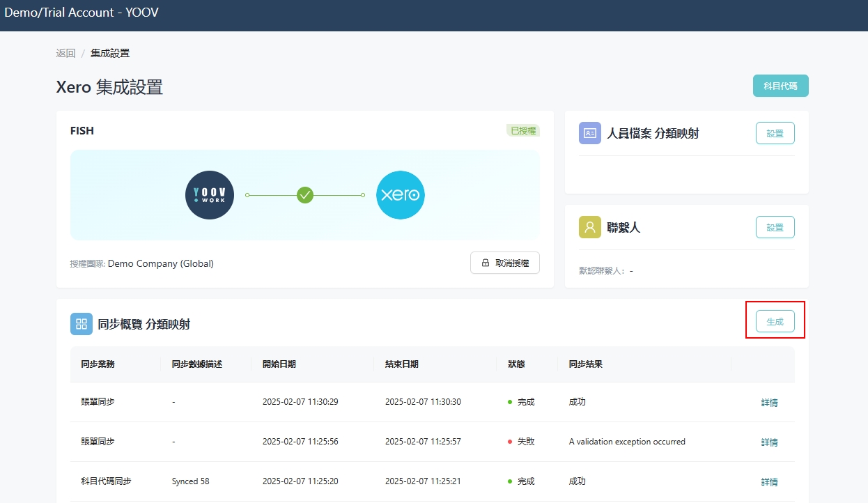Viewport: 868px width, 503px height.
Task: Click start date 2025-02-07 11:25:56
Action: 300,442
